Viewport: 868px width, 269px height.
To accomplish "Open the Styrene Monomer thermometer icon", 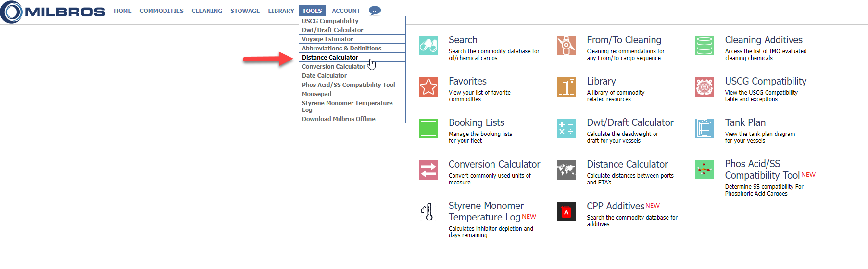I will (427, 211).
